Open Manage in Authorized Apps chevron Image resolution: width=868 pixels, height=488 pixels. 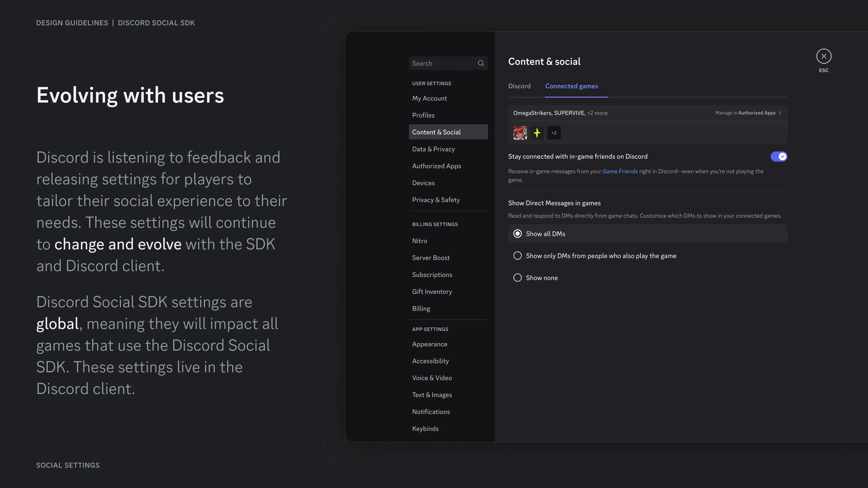pos(780,113)
